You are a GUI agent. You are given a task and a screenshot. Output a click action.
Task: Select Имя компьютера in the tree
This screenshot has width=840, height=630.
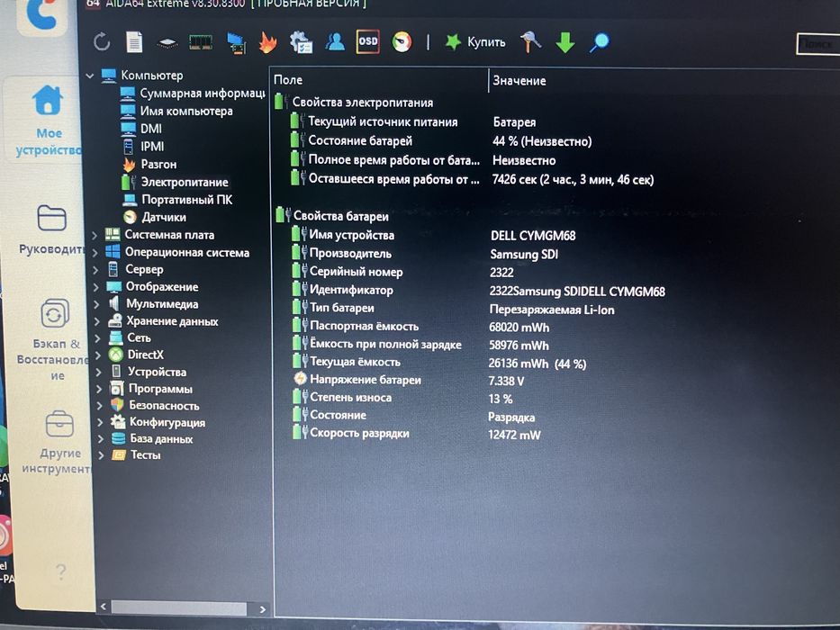point(185,111)
